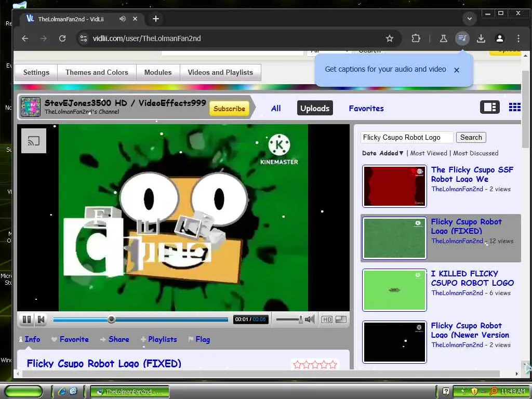Click the taskbar help question icon
Viewport: 532px width, 399px height.
pyautogui.click(x=446, y=392)
